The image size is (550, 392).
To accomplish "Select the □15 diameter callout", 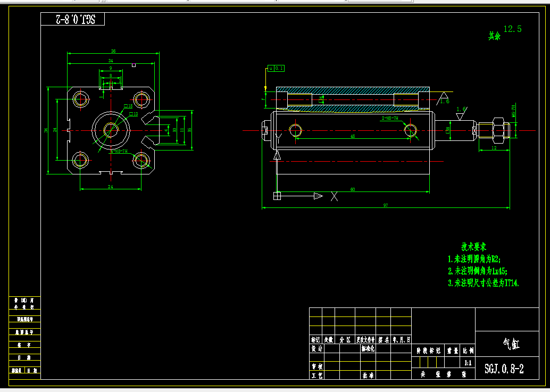I will pos(128,106).
